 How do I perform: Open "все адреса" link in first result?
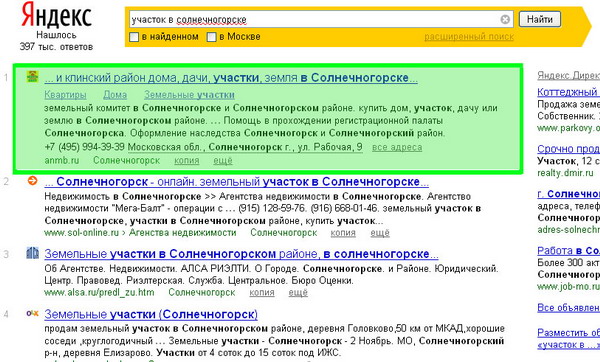coord(397,147)
